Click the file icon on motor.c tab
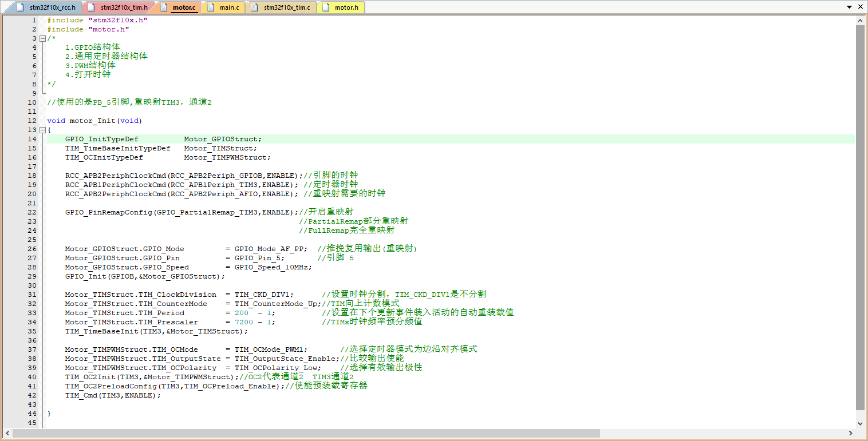The image size is (868, 441). [x=164, y=7]
